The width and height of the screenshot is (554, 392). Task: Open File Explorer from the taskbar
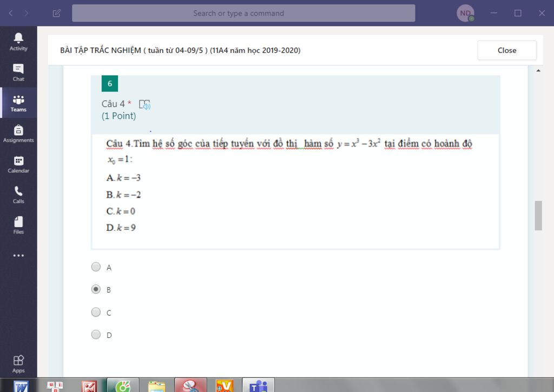pos(156,387)
